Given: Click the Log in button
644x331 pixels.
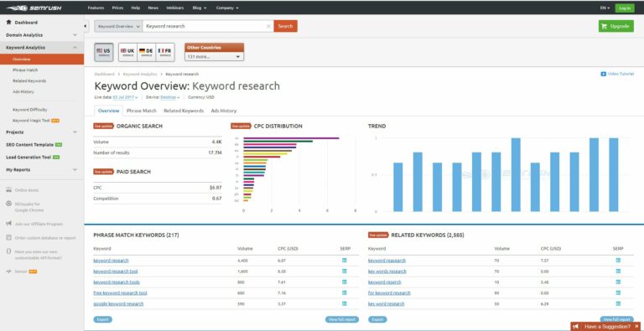Looking at the screenshot, I should [624, 8].
